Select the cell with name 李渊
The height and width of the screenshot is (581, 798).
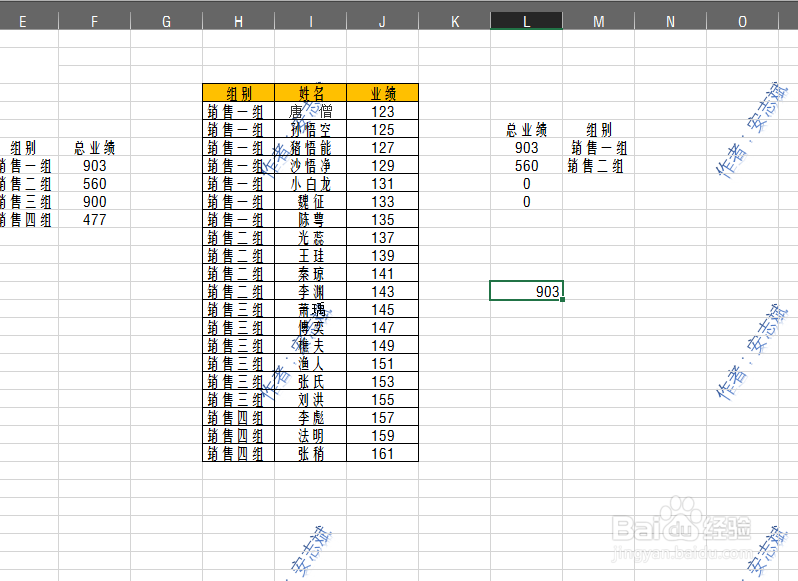[x=310, y=292]
